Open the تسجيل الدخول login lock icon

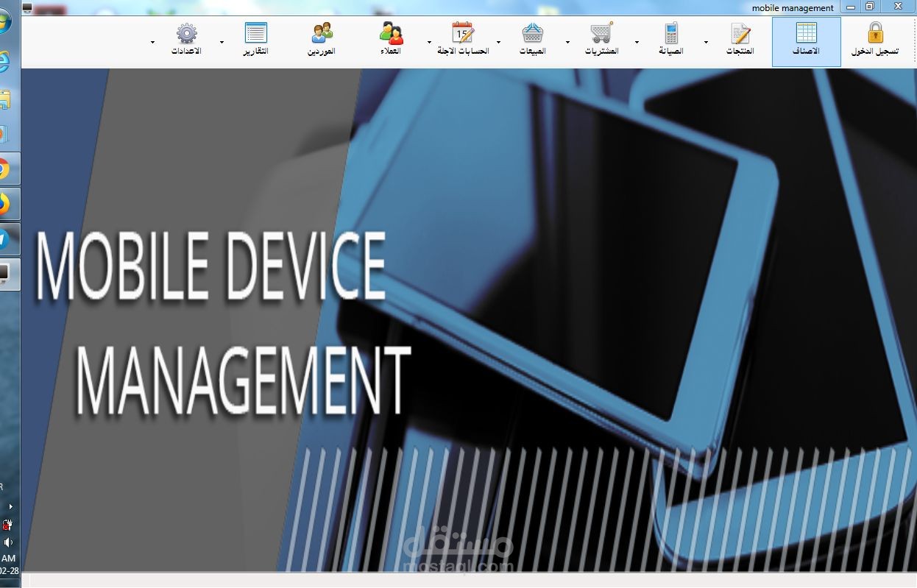874,33
